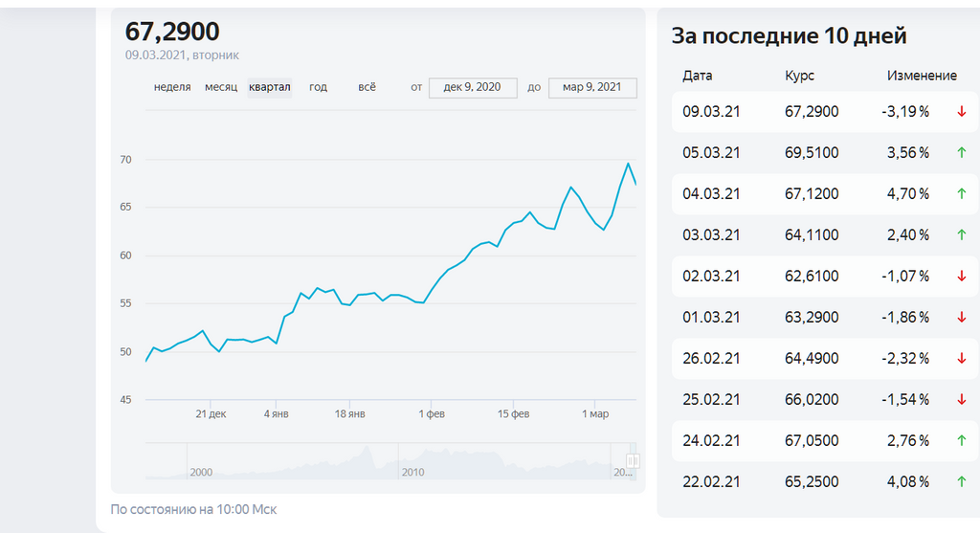Click the 2010 mark on the timeline navigator
The image size is (980, 533).
[412, 472]
